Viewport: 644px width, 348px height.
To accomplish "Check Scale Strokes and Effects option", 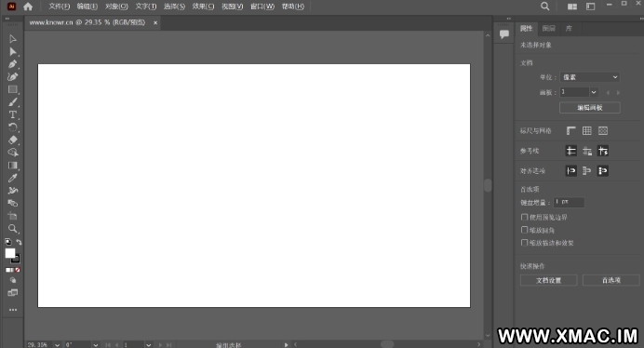I will (525, 243).
